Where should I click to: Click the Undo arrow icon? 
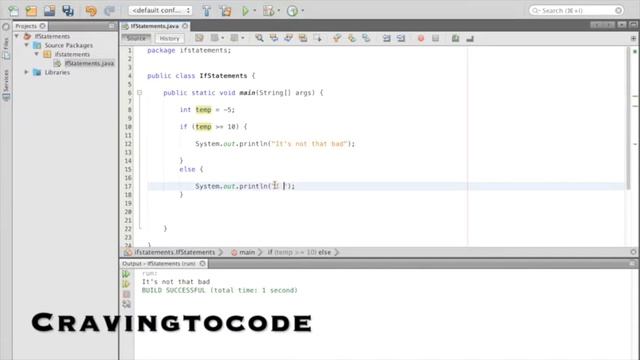pyautogui.click(x=91, y=11)
